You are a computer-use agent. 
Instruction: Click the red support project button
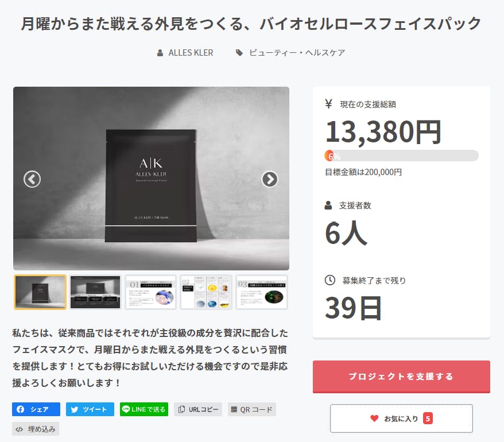click(x=401, y=377)
